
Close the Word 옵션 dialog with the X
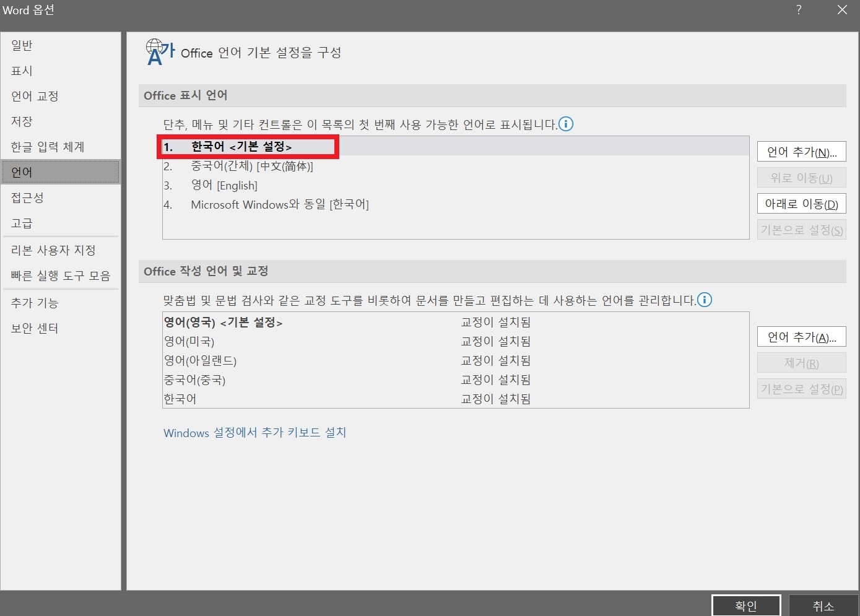[842, 10]
